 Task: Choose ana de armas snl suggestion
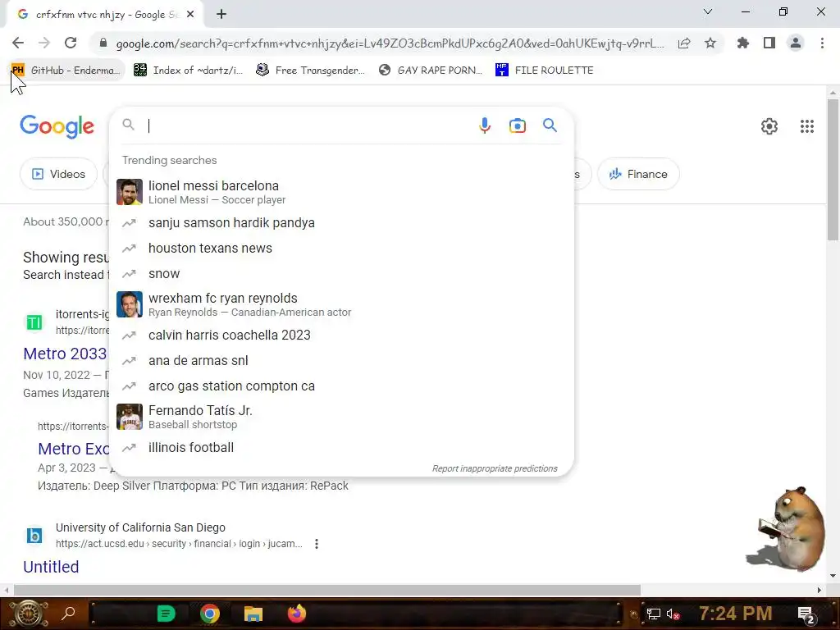pyautogui.click(x=340, y=361)
